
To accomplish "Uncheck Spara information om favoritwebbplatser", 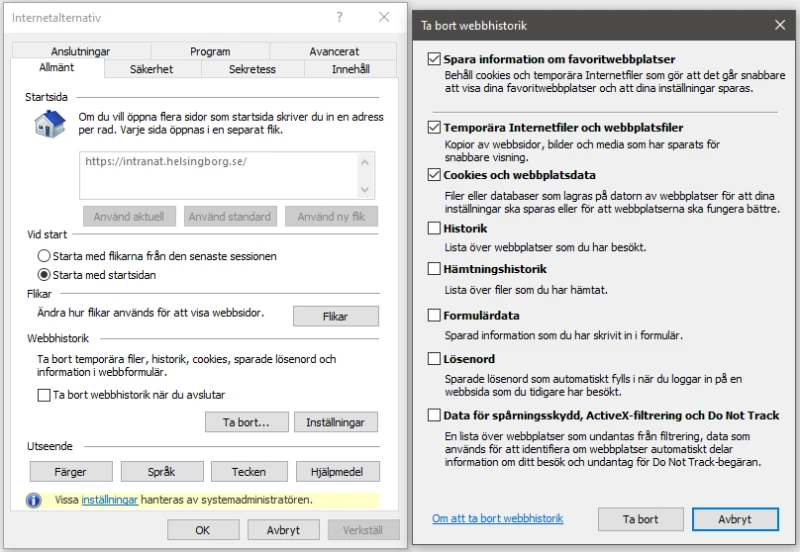I will [x=434, y=59].
